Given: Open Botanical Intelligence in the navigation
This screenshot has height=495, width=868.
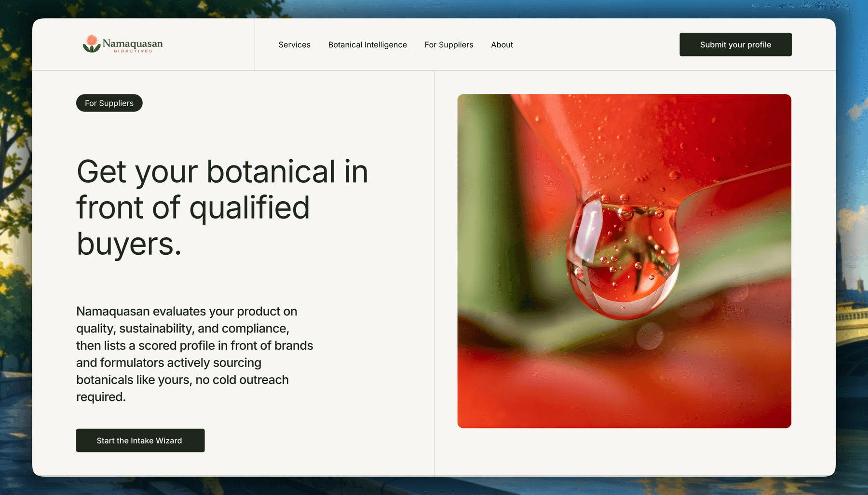Looking at the screenshot, I should 367,45.
